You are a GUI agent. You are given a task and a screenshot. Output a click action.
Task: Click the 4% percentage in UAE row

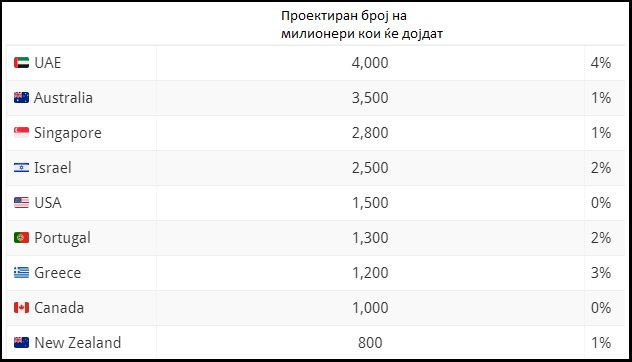coord(601,63)
